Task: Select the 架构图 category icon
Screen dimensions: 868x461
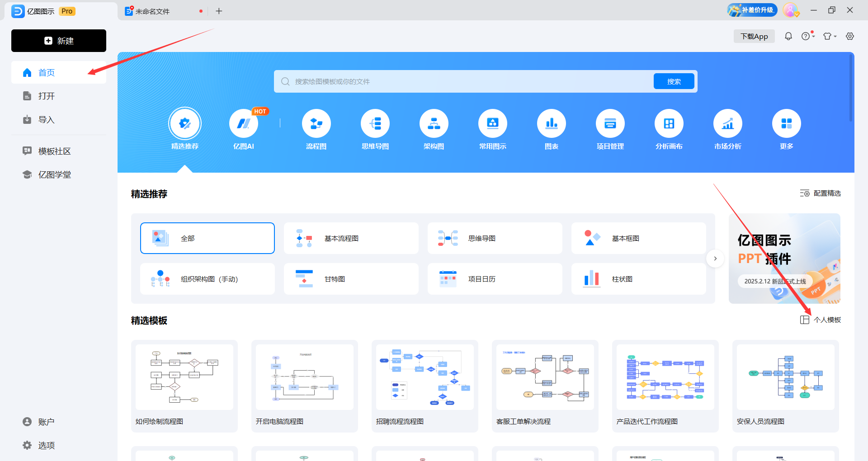Action: (x=434, y=123)
